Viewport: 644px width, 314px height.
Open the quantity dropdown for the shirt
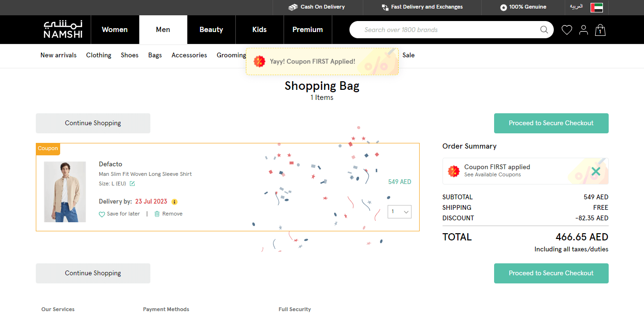point(399,211)
